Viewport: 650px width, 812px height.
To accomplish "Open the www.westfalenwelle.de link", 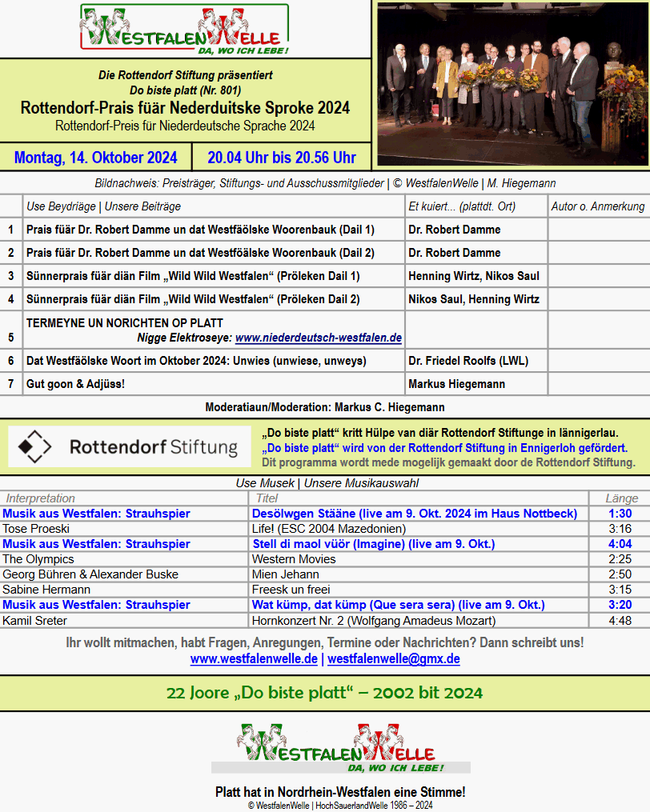I will pos(254,658).
